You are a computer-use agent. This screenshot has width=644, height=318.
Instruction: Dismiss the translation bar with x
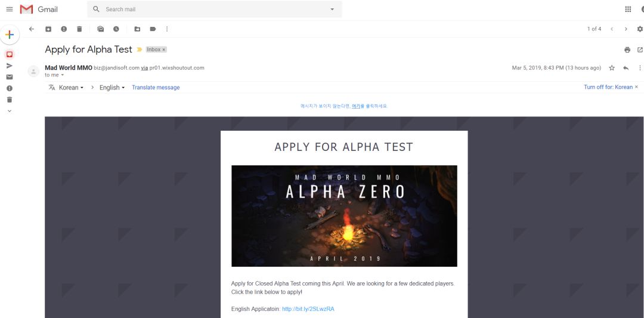(637, 87)
